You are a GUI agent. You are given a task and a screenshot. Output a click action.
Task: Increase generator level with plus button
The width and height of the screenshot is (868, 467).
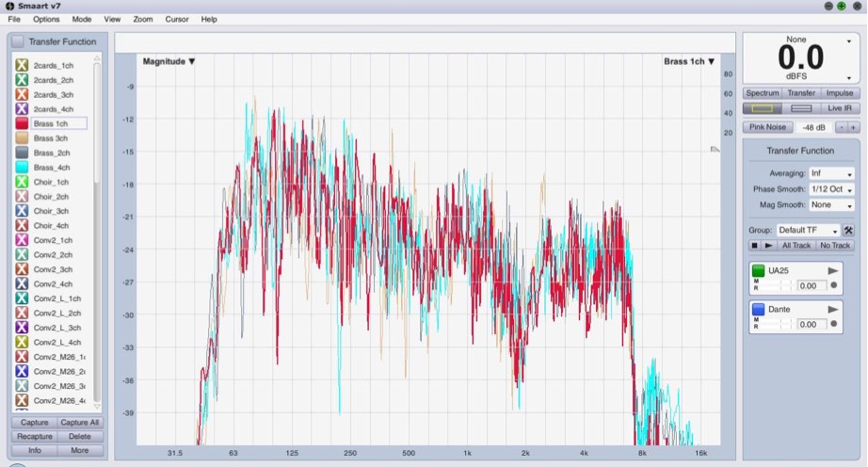tap(853, 127)
